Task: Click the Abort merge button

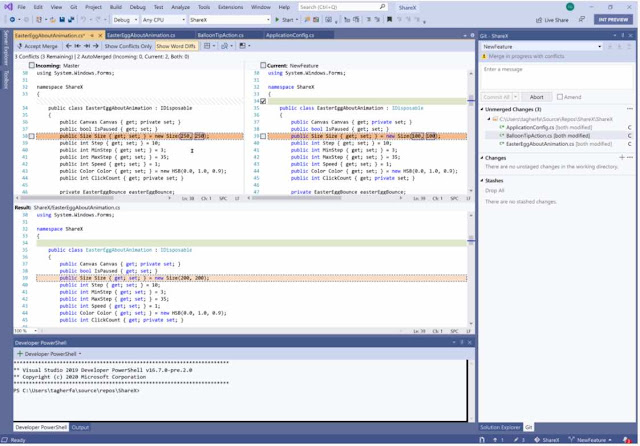Action: click(536, 97)
